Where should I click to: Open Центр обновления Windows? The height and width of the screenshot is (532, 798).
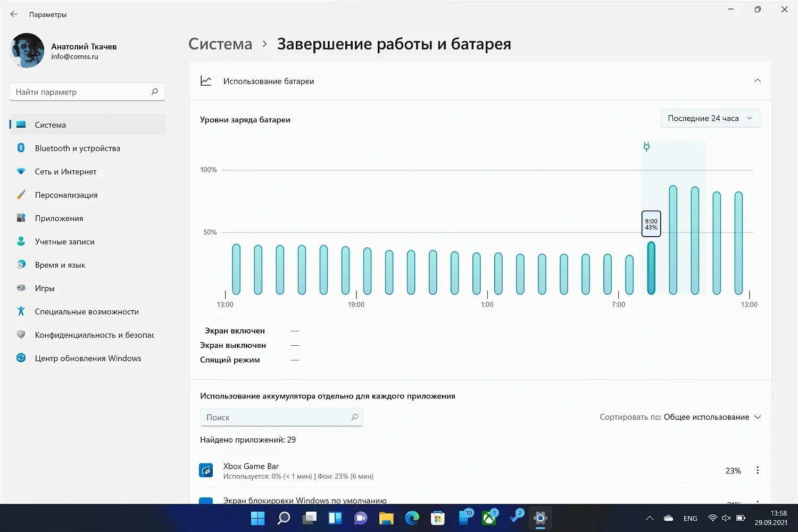pos(88,358)
